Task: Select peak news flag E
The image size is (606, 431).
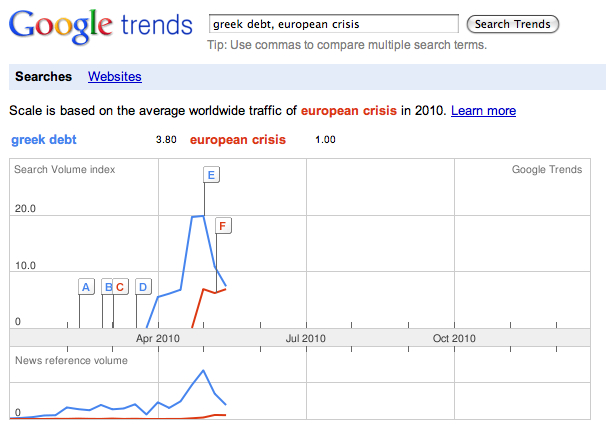Action: (x=211, y=175)
